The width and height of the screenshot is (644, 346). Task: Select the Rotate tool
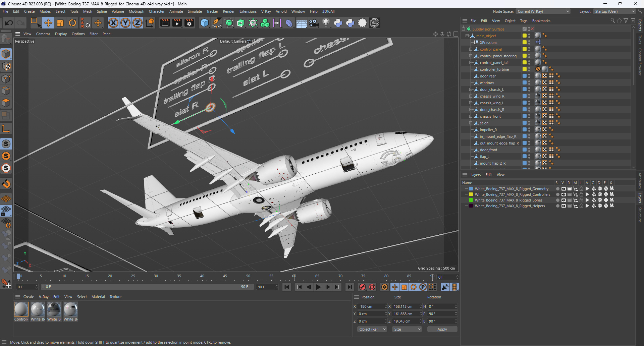(72, 23)
